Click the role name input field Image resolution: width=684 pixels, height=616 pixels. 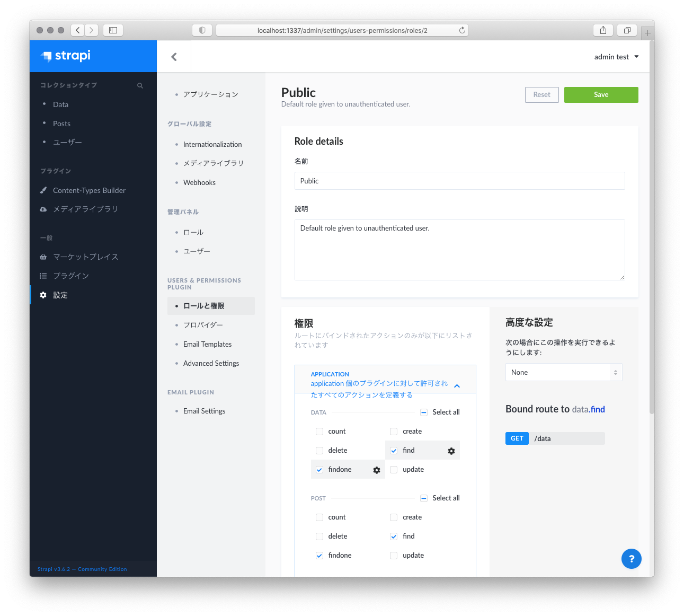point(459,181)
